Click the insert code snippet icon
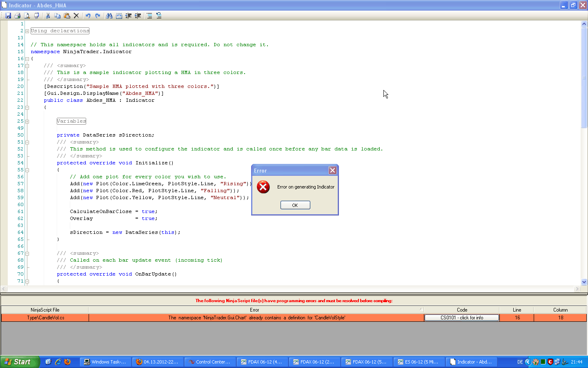Screen dimensions: 588x368 (119, 16)
